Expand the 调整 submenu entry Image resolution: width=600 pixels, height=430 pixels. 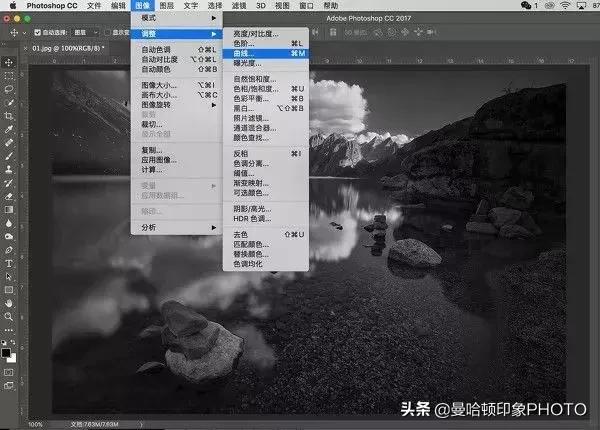coord(176,34)
